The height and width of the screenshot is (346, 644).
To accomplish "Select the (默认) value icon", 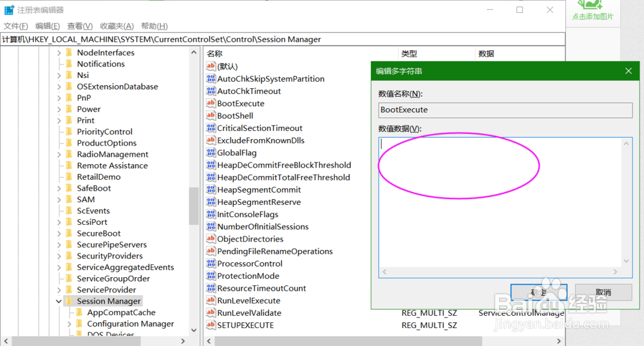I will point(211,66).
